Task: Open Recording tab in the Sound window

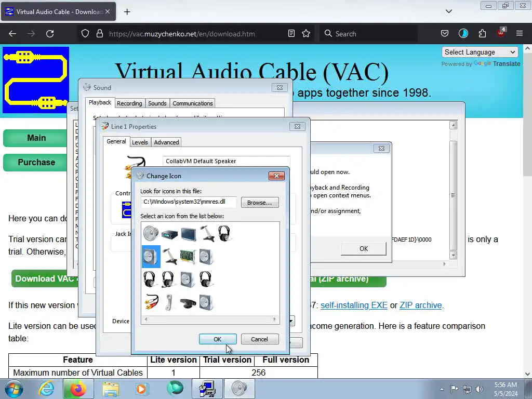Action: [x=129, y=103]
